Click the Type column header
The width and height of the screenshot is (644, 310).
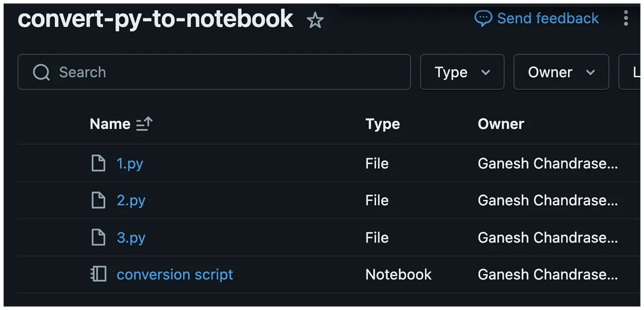pos(382,124)
